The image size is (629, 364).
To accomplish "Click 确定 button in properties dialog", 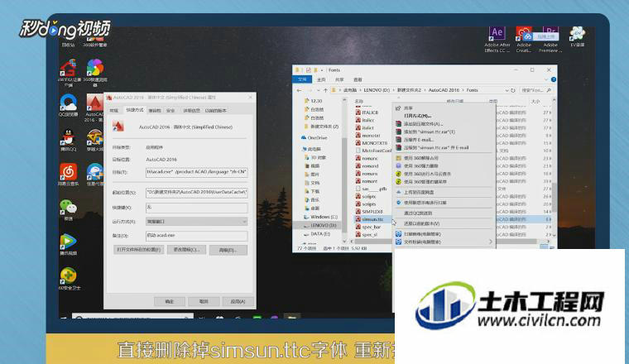I will 170,301.
